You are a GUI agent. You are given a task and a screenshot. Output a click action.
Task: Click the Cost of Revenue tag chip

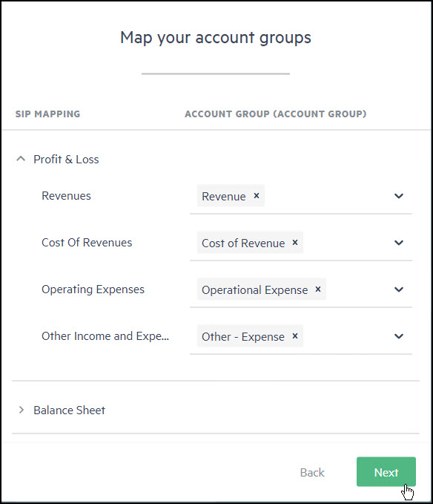tap(250, 243)
